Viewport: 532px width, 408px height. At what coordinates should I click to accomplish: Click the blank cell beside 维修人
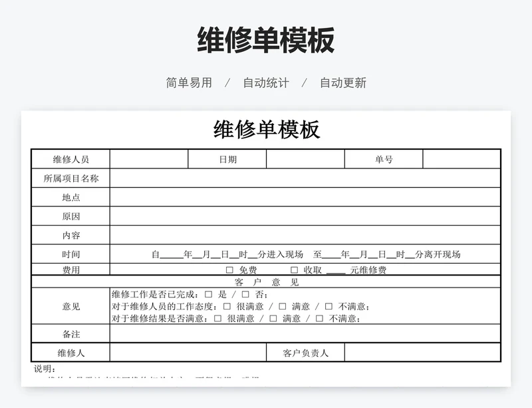click(188, 353)
